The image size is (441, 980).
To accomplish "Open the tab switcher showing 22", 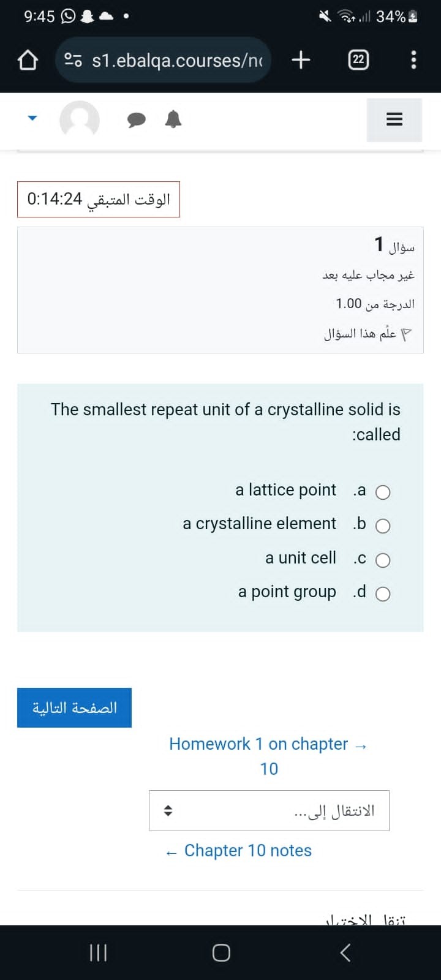I will tap(358, 60).
